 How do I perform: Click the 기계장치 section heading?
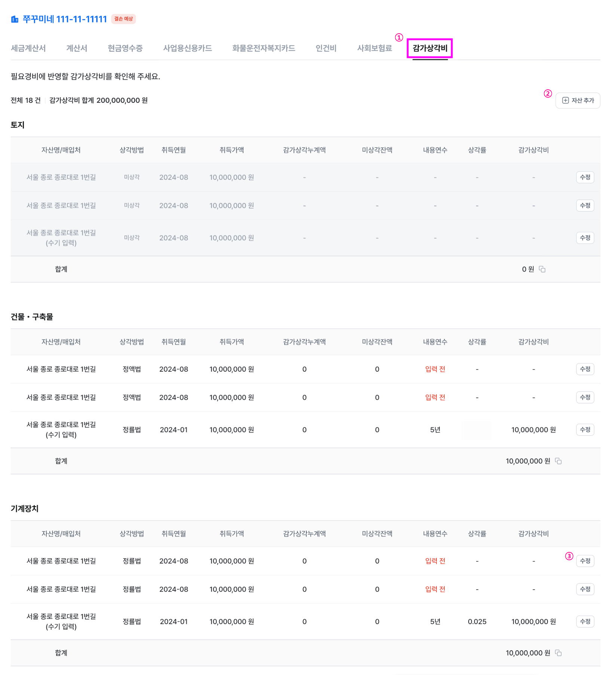[x=25, y=509]
